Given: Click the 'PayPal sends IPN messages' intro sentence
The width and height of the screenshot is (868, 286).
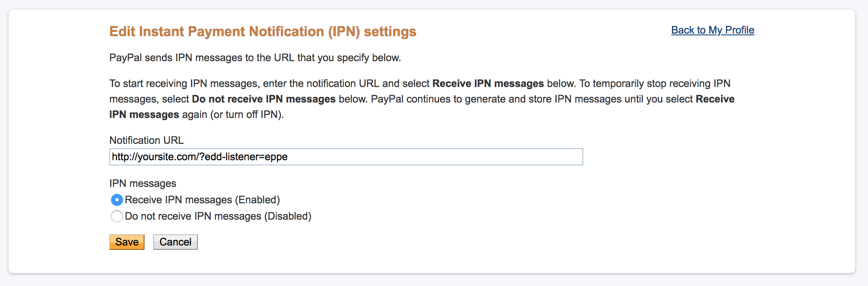Looking at the screenshot, I should [x=255, y=58].
